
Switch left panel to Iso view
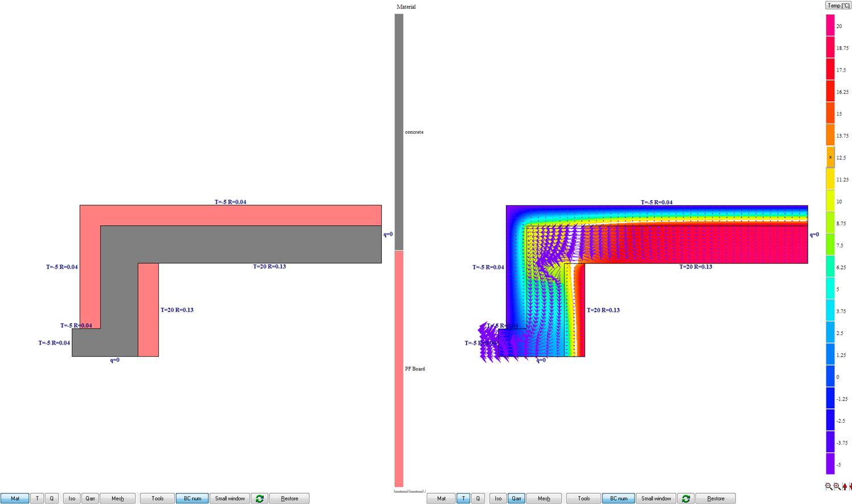pyautogui.click(x=72, y=498)
